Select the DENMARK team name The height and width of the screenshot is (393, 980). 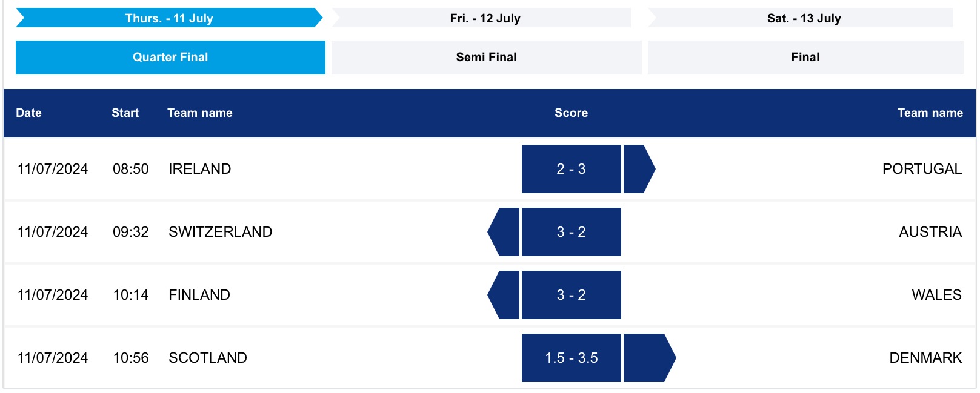925,358
